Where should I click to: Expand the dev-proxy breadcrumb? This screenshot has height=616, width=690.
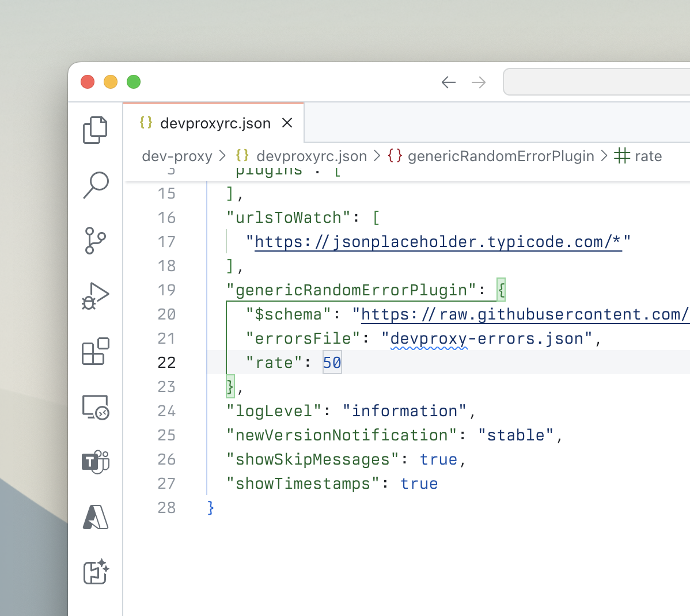[177, 156]
